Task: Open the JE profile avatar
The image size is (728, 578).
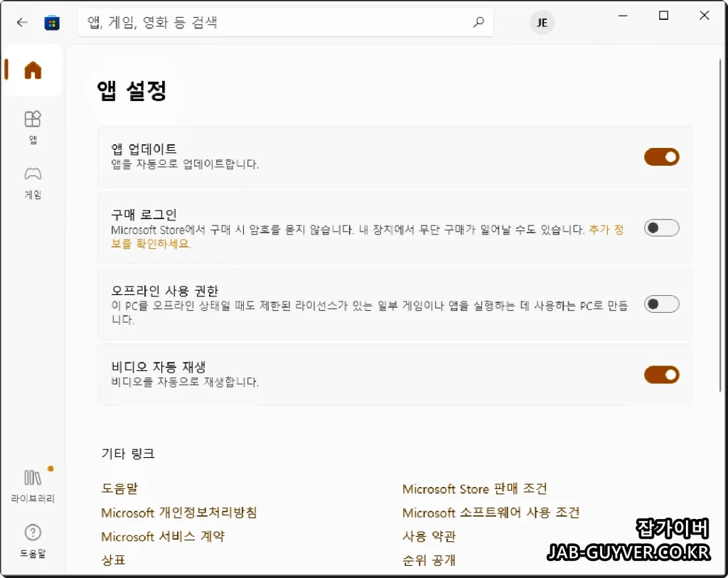Action: (542, 22)
